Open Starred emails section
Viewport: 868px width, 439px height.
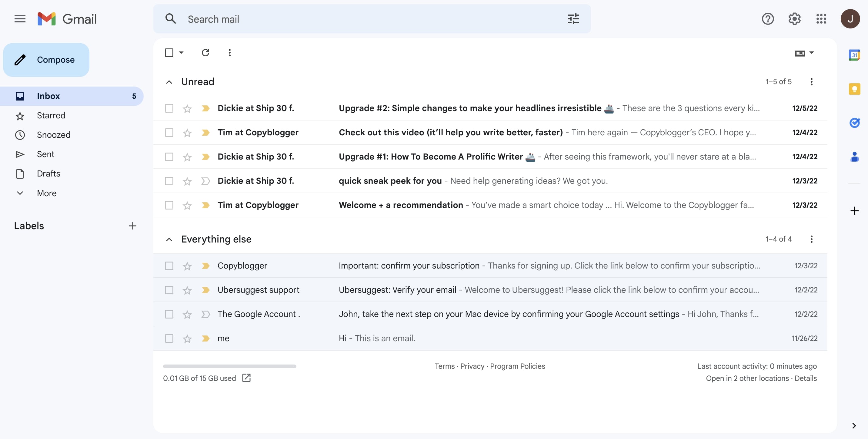51,115
